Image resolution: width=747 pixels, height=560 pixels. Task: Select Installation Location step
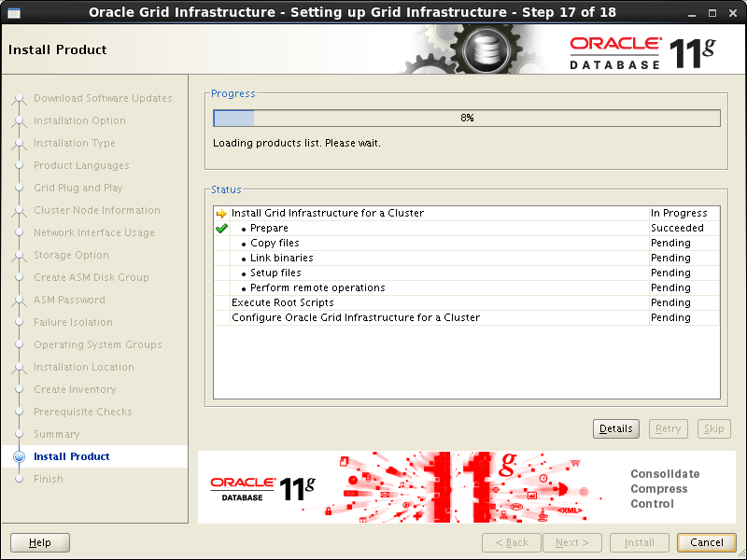point(84,367)
